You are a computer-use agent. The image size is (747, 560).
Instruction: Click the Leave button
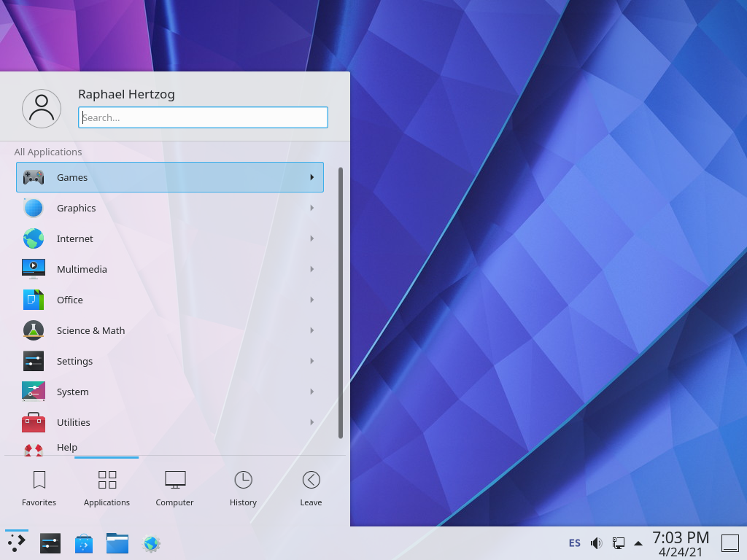click(311, 487)
